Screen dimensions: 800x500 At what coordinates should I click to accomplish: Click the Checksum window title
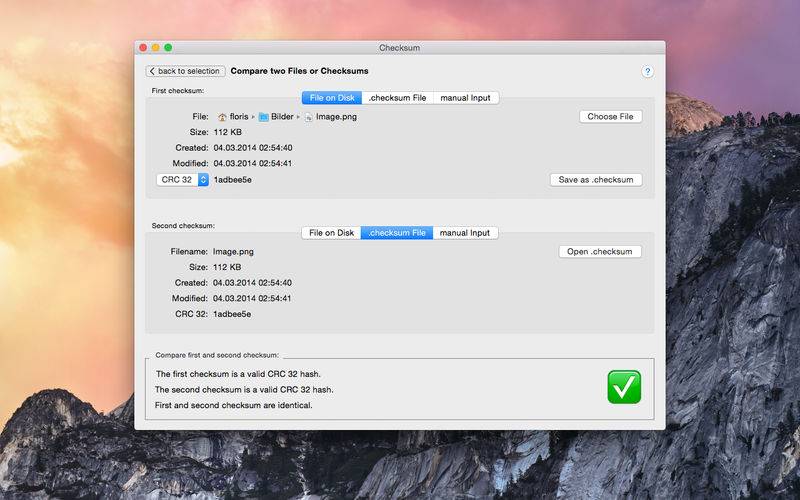(x=399, y=47)
